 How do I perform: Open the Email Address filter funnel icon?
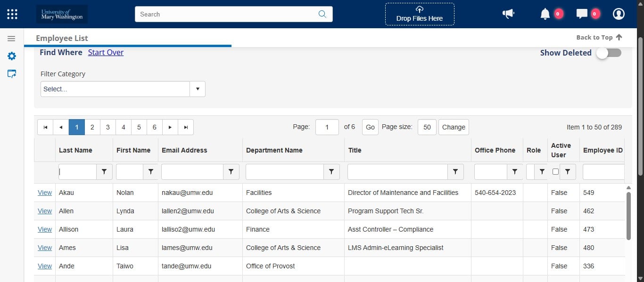tap(231, 172)
